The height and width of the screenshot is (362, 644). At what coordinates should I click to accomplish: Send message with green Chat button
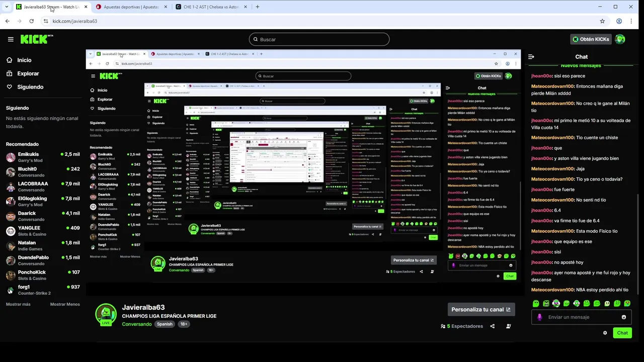[x=622, y=333]
